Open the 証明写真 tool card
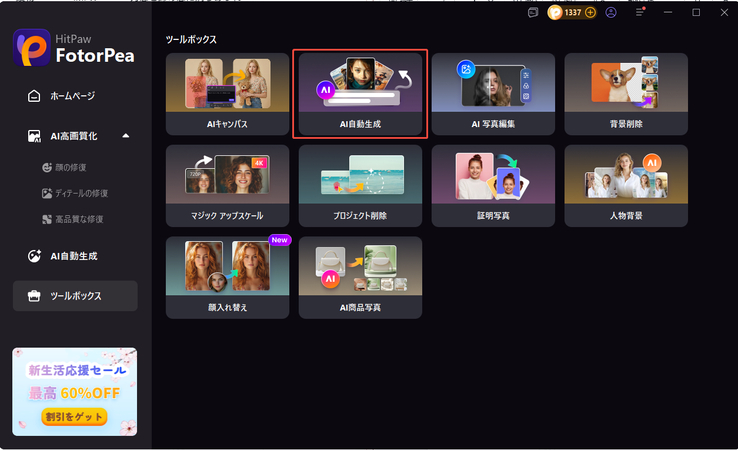The width and height of the screenshot is (738, 450). tap(493, 186)
